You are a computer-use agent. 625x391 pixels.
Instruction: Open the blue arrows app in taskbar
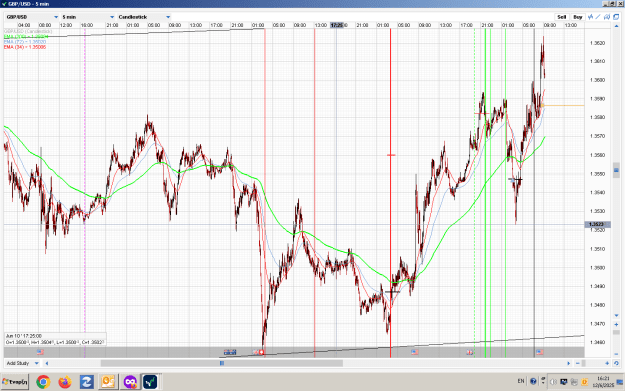coord(86,382)
